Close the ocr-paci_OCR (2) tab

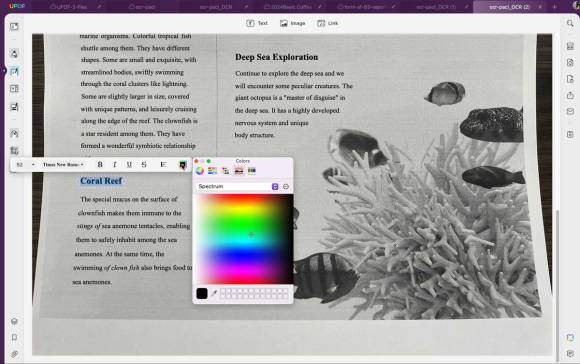point(540,7)
